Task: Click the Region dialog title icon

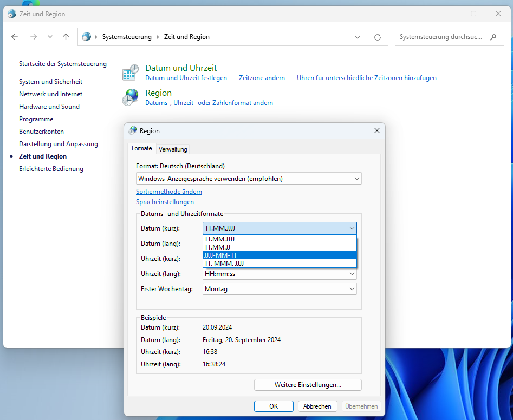Action: tap(133, 130)
